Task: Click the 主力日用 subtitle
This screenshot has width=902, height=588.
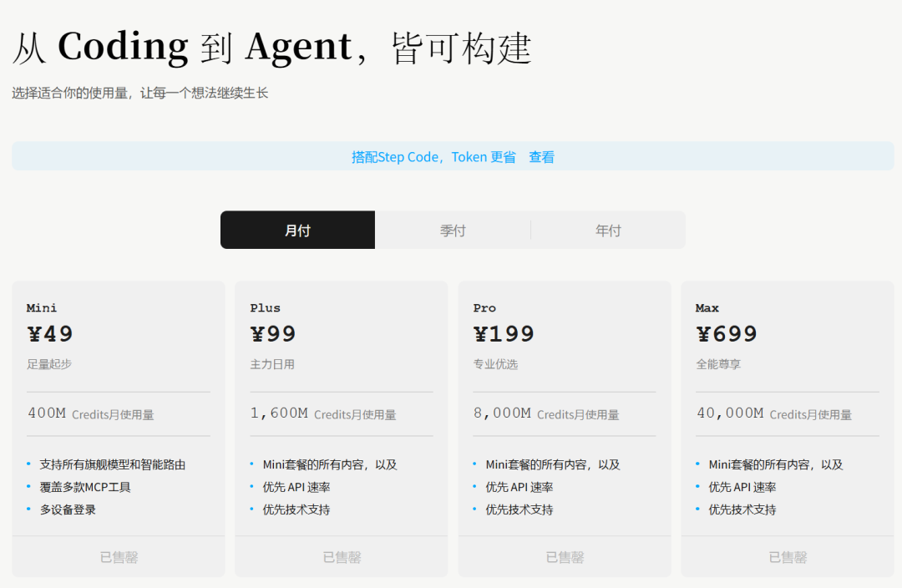Action: coord(272,364)
